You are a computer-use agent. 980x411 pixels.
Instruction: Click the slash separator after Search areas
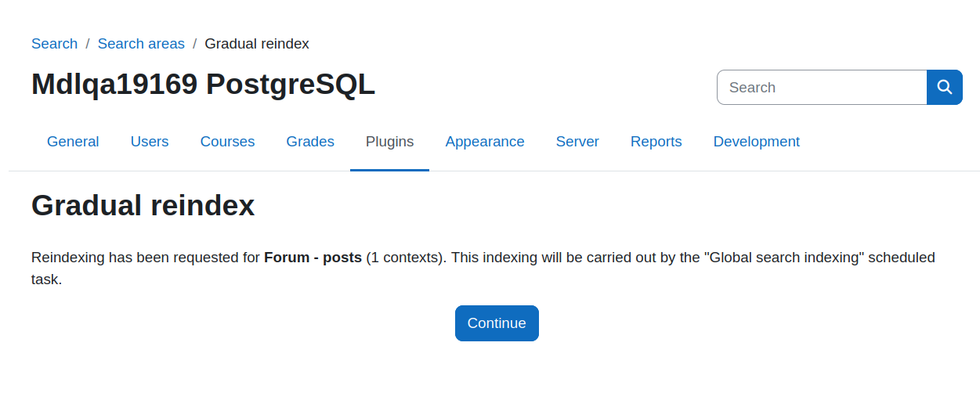(x=195, y=44)
